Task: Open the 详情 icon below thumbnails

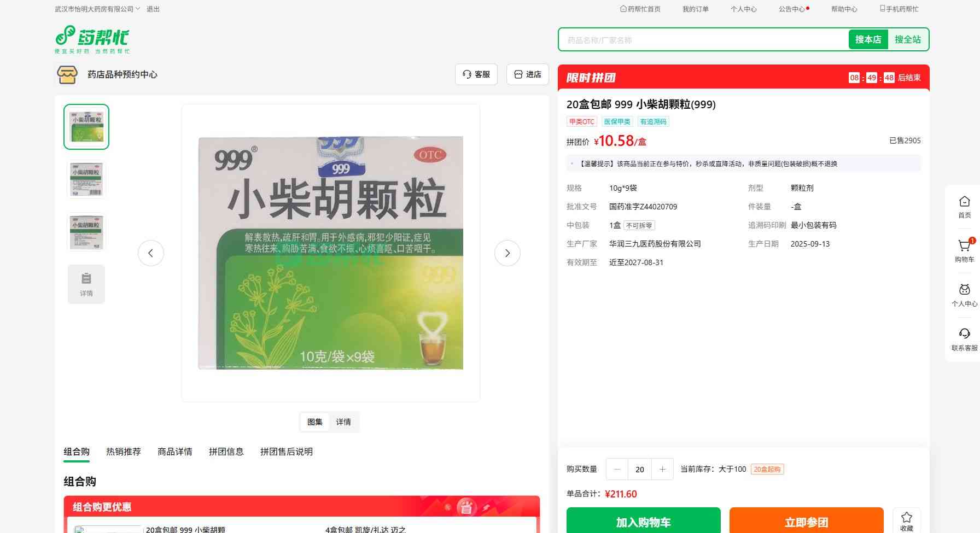Action: tap(86, 284)
